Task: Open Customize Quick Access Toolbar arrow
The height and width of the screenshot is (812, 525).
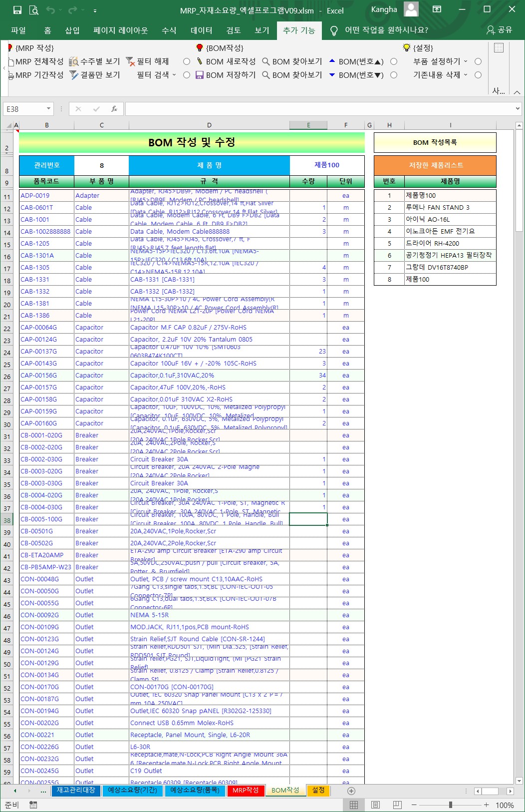Action: (95, 10)
